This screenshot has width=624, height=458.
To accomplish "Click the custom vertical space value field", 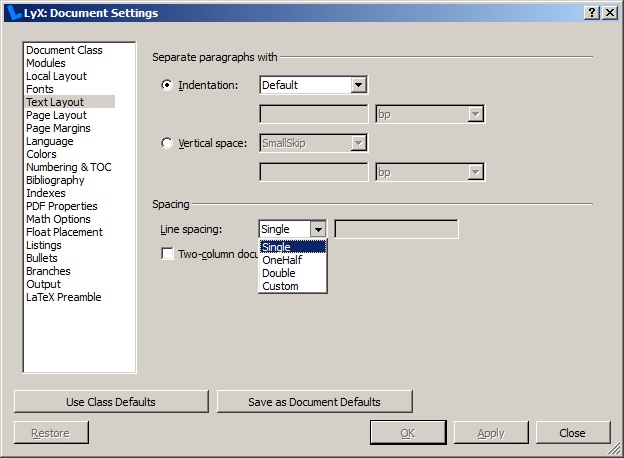I will click(x=314, y=172).
